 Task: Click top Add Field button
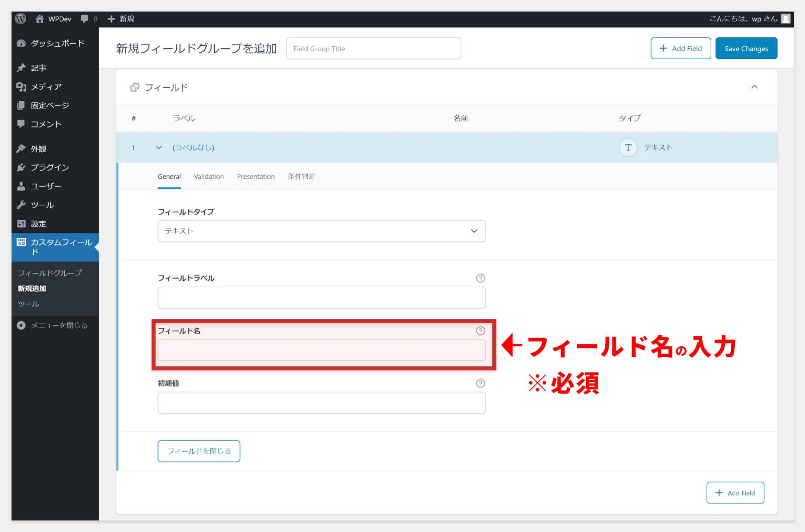click(681, 49)
